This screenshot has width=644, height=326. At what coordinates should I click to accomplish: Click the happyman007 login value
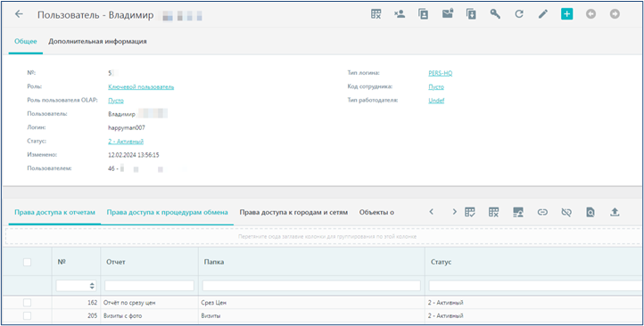[127, 128]
